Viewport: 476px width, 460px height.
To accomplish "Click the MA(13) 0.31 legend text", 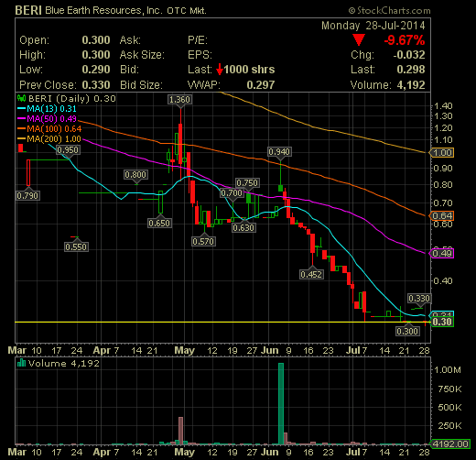I will click(51, 109).
